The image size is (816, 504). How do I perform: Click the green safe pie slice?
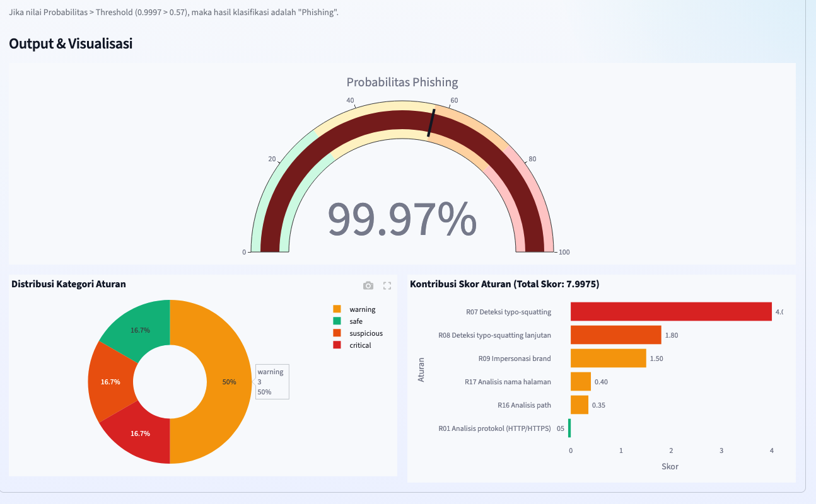[139, 328]
